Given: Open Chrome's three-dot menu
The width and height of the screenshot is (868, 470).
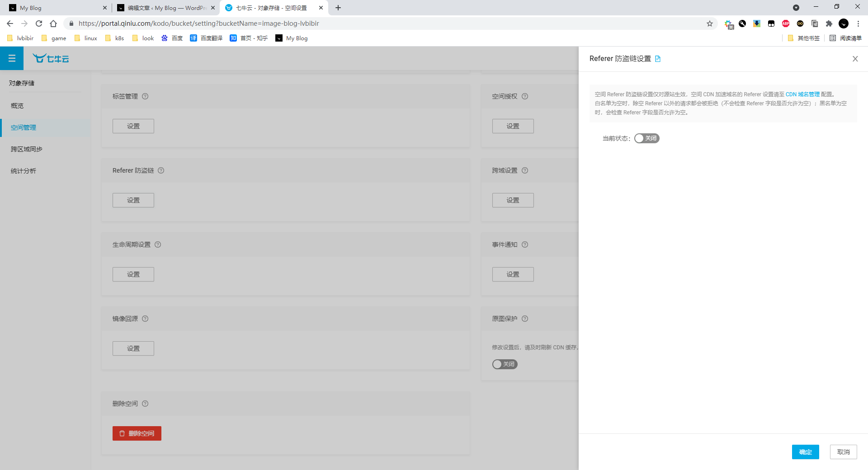Looking at the screenshot, I should click(x=858, y=23).
